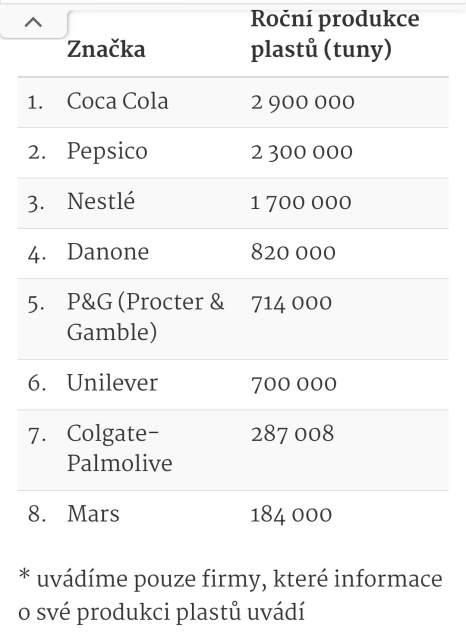
Task: Select the 714 000 value
Action: point(291,303)
